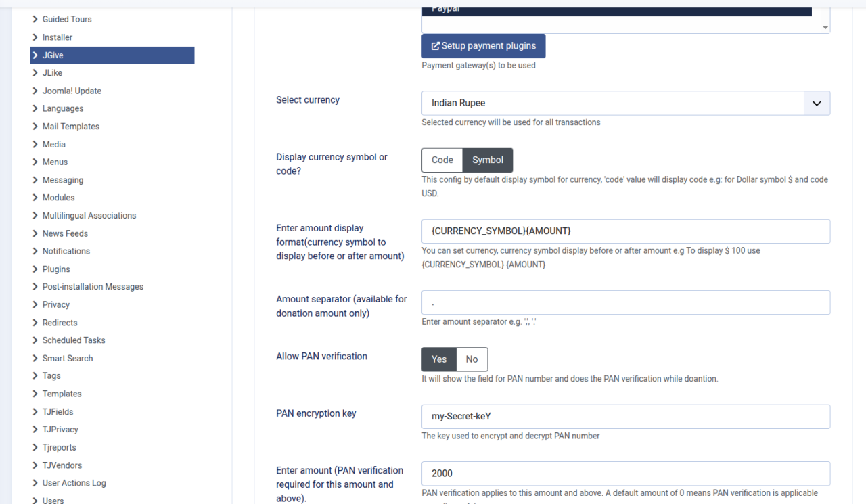The image size is (866, 504).
Task: Open the Select currency dropdown
Action: (625, 104)
